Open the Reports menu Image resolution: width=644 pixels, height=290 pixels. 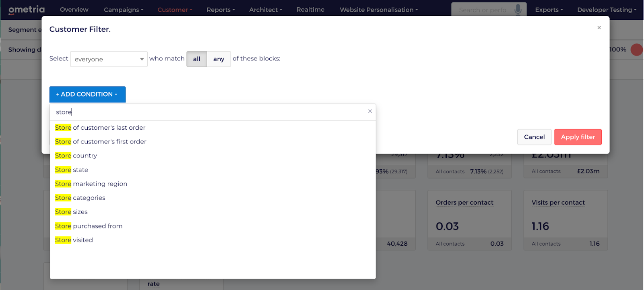[220, 10]
